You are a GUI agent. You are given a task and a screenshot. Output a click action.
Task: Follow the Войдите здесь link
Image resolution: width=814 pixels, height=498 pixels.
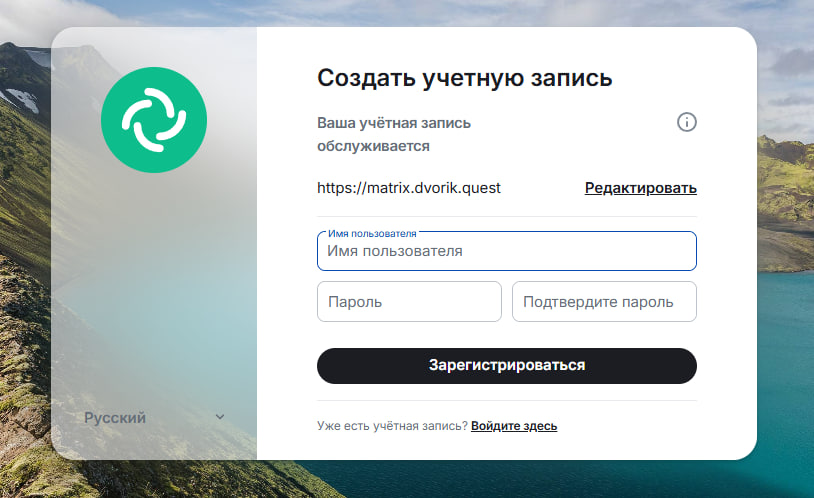pyautogui.click(x=514, y=426)
